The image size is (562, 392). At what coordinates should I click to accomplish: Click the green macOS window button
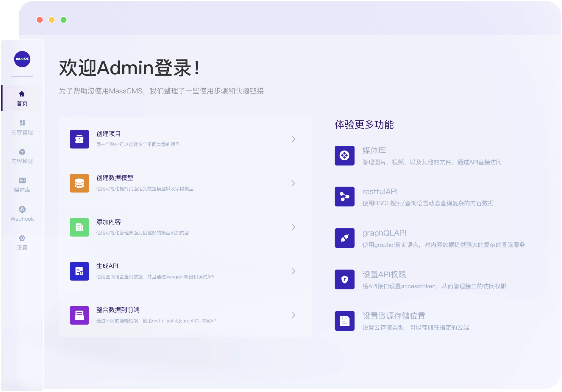click(x=63, y=20)
